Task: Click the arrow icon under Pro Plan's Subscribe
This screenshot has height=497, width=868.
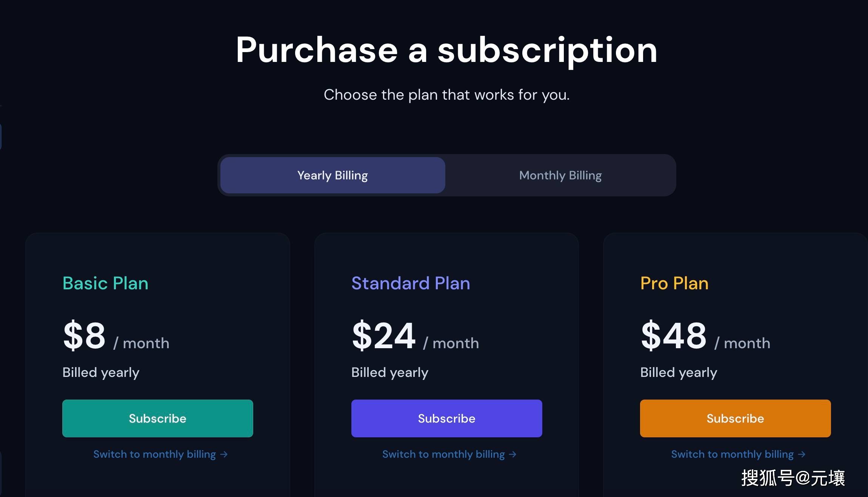Action: point(802,454)
